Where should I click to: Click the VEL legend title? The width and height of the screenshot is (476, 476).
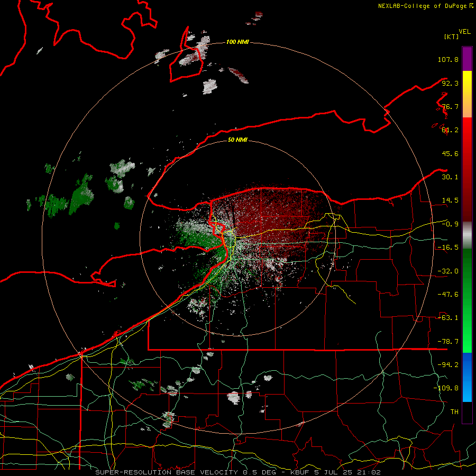click(464, 32)
